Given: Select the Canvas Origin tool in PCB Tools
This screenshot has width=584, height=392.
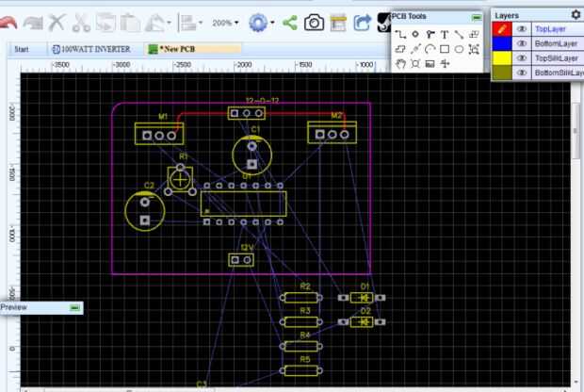Looking at the screenshot, I should 445,64.
